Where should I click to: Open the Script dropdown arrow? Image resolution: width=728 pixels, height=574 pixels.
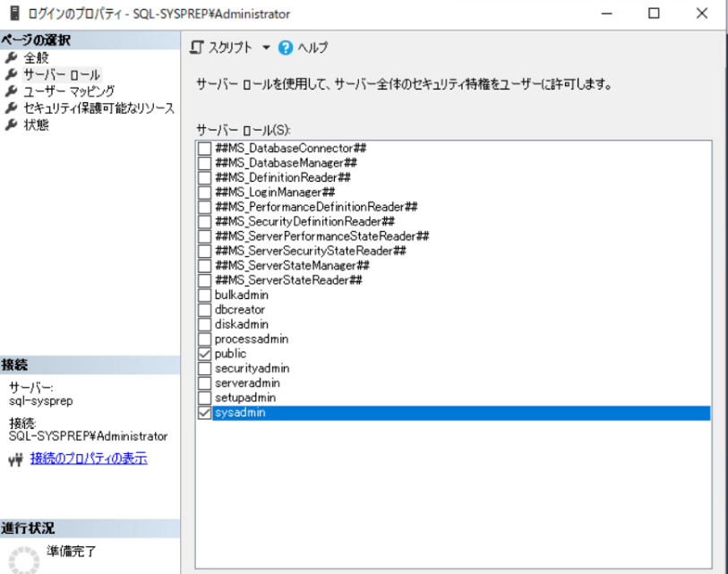266,47
